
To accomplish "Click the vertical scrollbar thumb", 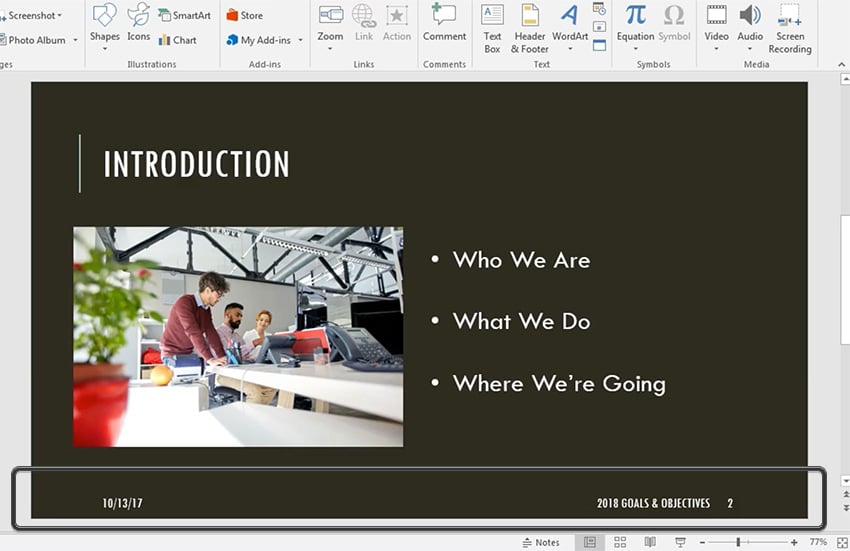I will pos(846,279).
